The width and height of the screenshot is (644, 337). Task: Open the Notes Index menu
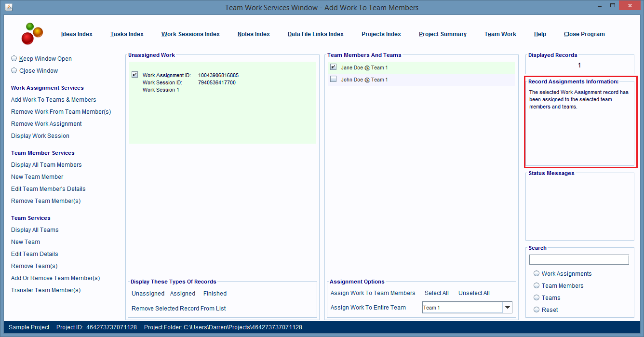[254, 34]
